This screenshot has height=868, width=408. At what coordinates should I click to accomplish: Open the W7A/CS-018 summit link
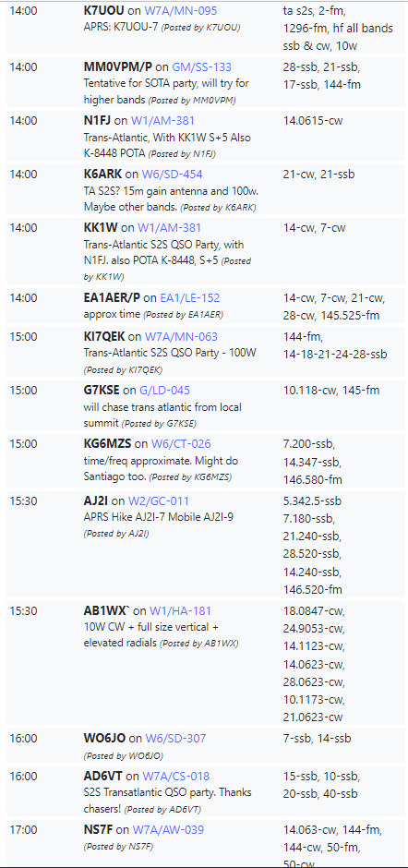tap(176, 777)
